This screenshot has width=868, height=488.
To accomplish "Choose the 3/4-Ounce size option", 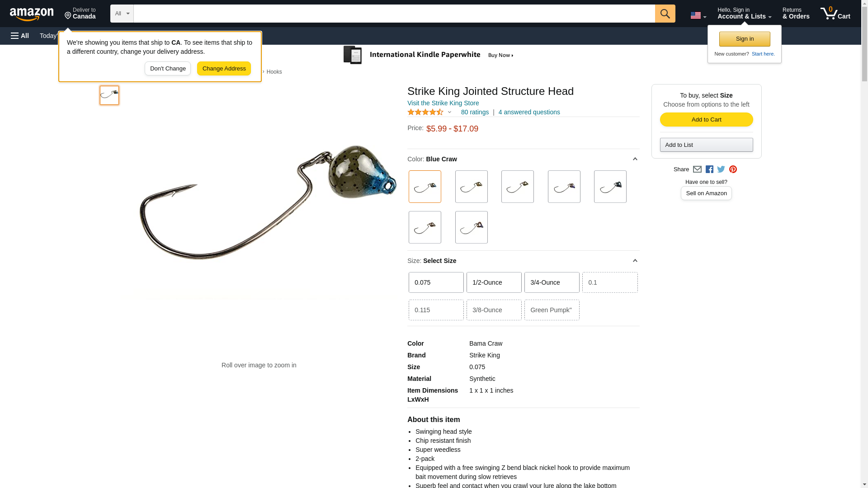I will 552,282.
